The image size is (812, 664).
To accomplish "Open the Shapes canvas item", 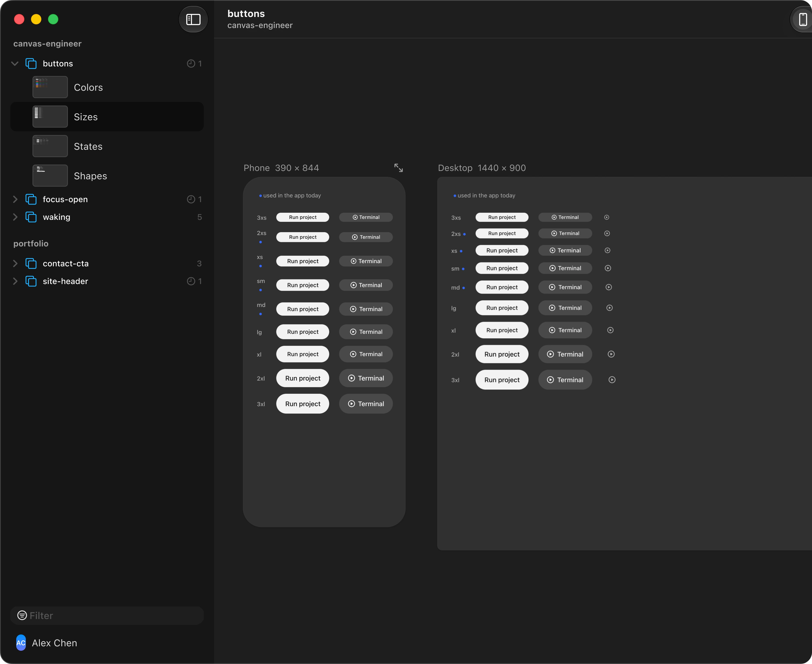I will click(107, 176).
